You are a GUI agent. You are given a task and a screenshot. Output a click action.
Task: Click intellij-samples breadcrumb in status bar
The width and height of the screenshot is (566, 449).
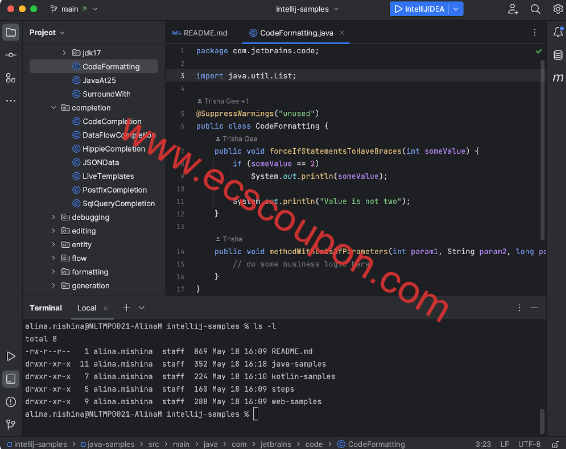click(x=37, y=444)
